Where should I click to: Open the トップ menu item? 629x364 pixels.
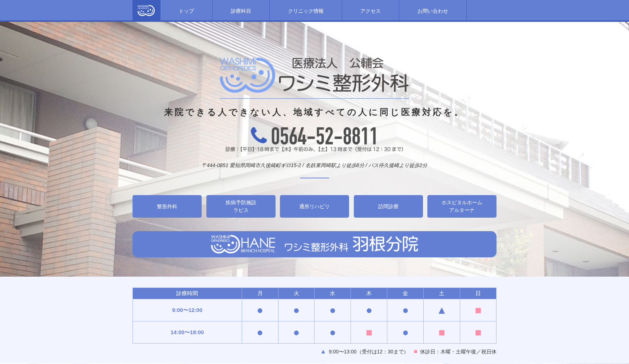[x=186, y=11]
